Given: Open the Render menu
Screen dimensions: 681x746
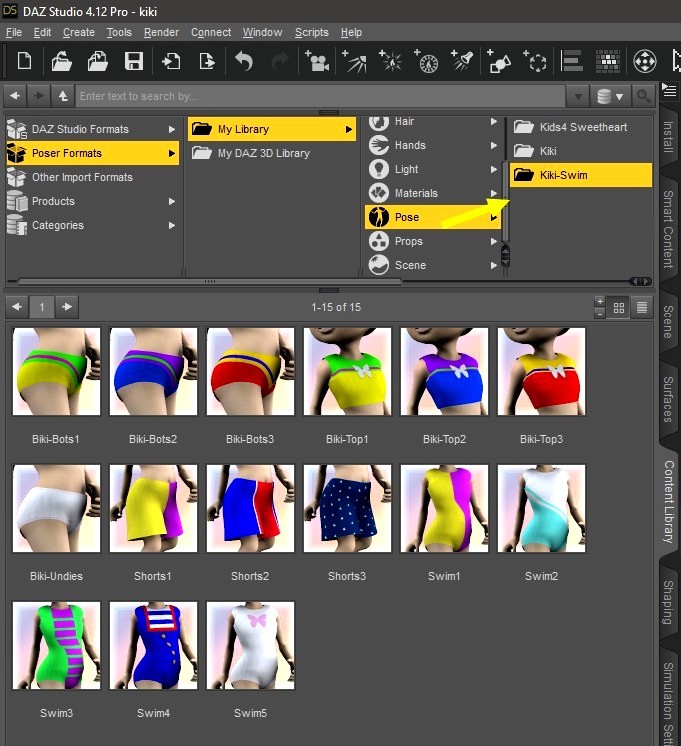Looking at the screenshot, I should 161,32.
